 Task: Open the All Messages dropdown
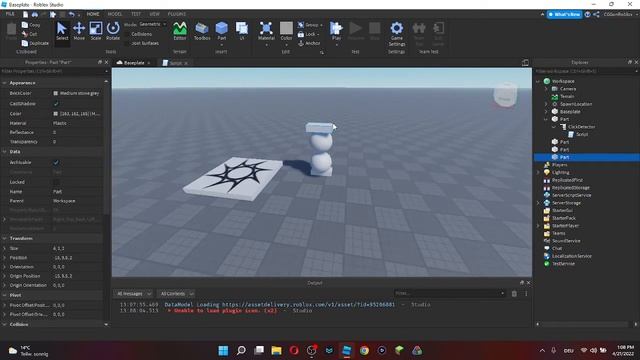[133, 293]
